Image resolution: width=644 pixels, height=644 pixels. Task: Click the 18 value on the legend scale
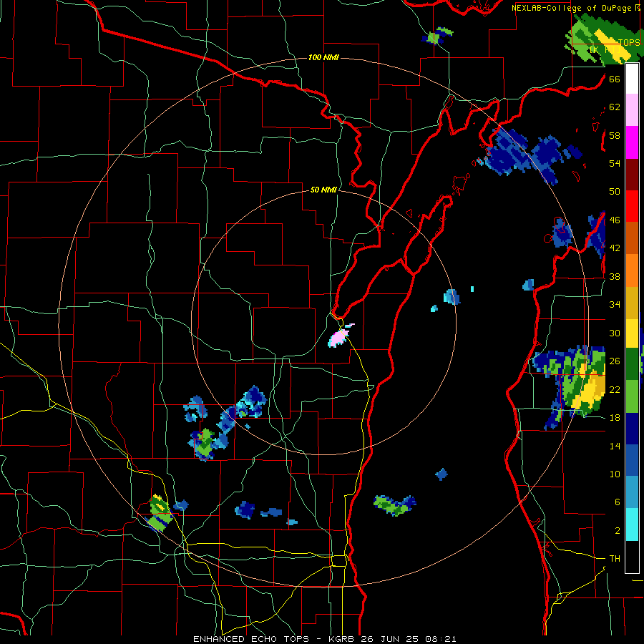615,418
